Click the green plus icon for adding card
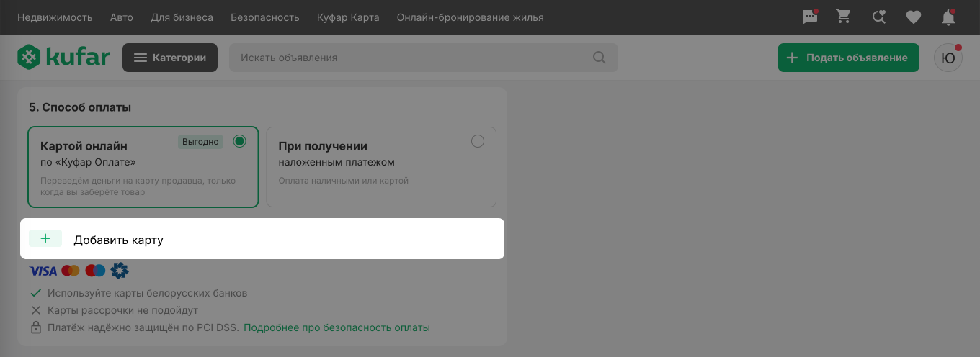This screenshot has width=980, height=357. point(45,239)
